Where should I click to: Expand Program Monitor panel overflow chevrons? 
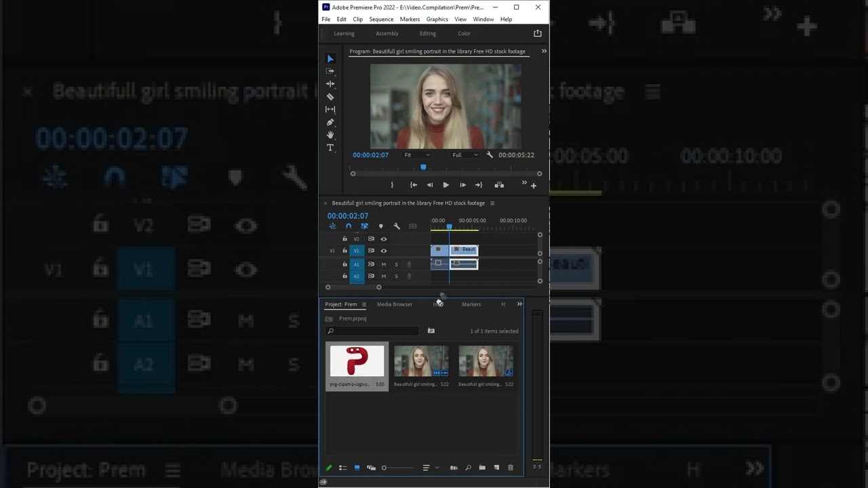tap(544, 51)
